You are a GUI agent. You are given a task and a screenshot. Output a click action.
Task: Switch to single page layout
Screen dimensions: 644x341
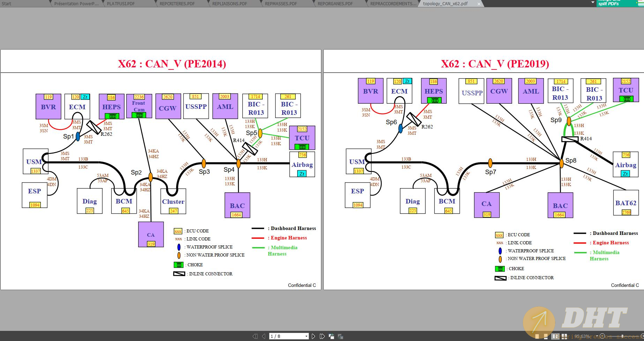pos(537,336)
